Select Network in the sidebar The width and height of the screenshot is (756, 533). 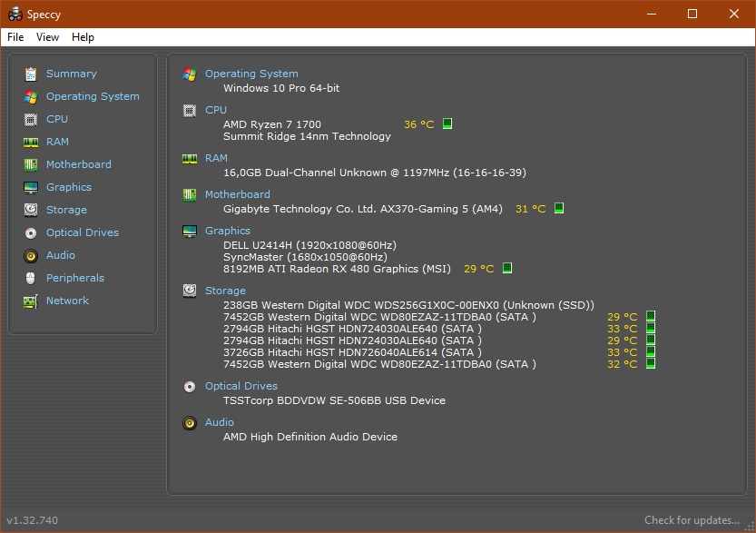(67, 301)
